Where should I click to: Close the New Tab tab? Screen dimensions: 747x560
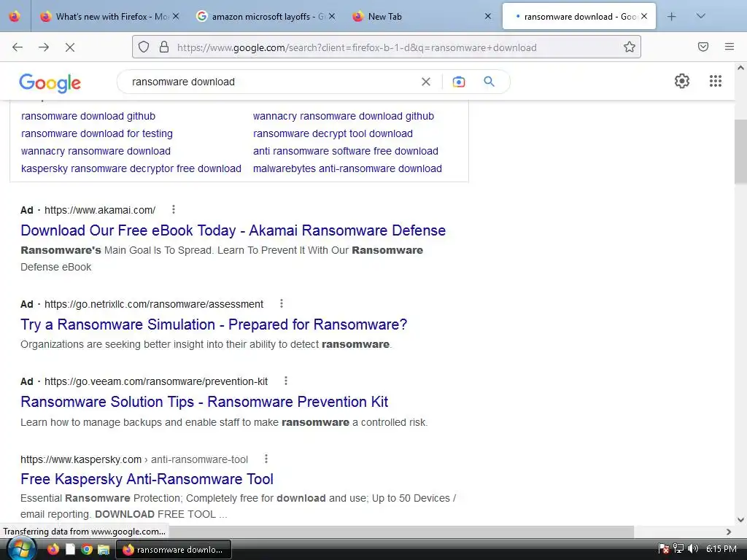(488, 16)
